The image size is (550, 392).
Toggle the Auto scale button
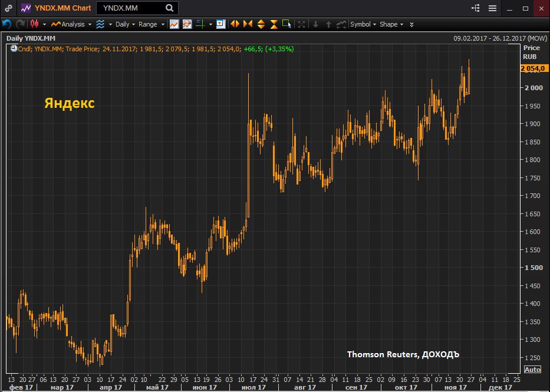point(532,369)
